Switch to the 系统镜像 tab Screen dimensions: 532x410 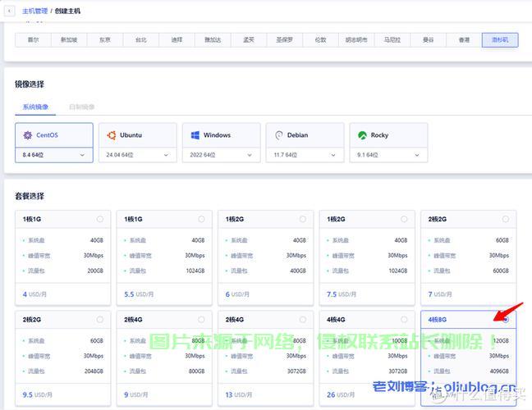tap(35, 107)
